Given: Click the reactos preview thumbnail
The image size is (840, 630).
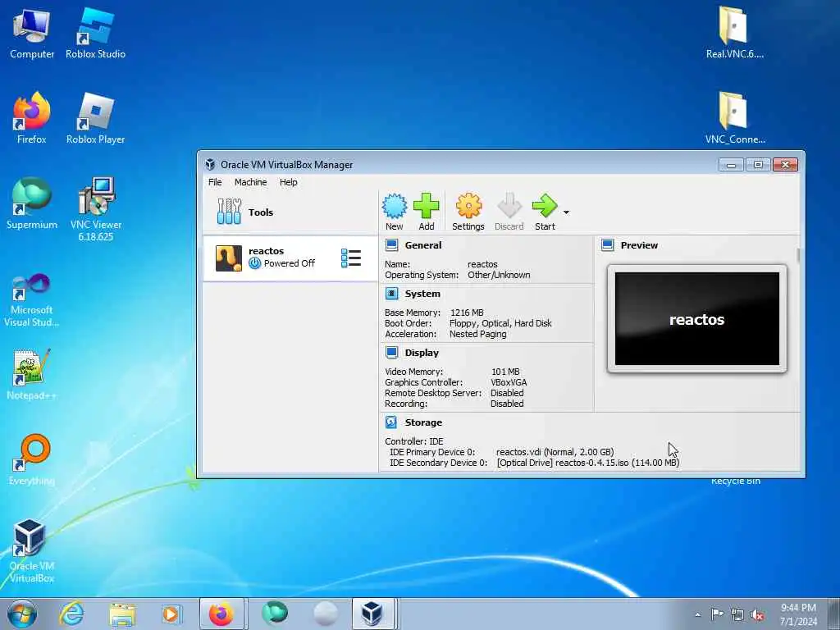Looking at the screenshot, I should 697,319.
